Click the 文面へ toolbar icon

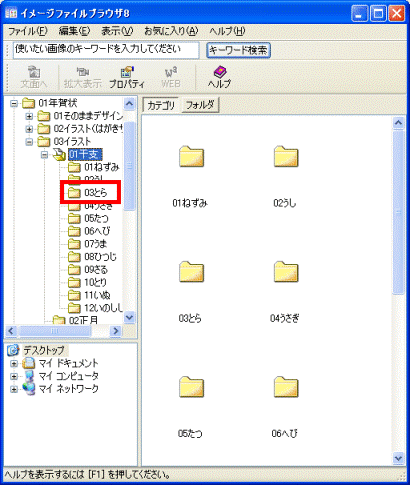[x=34, y=72]
